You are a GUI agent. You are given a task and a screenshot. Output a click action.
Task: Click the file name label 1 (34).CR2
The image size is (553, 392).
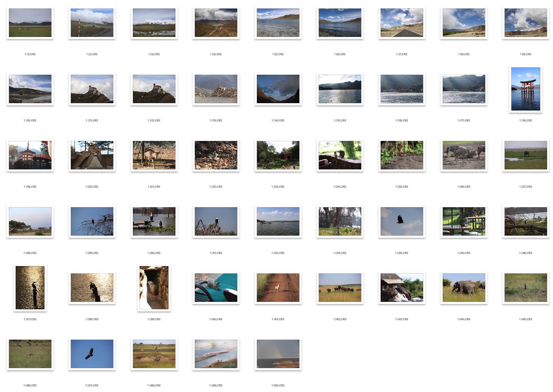tap(401, 253)
